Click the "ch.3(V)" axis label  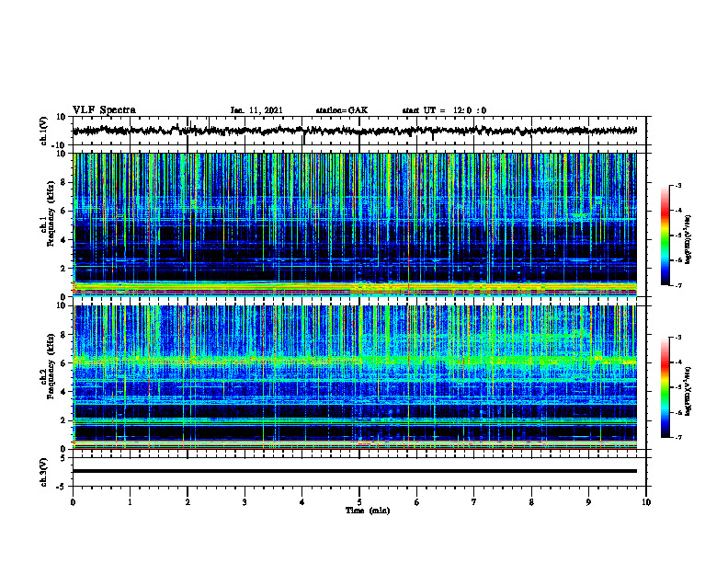tap(44, 472)
